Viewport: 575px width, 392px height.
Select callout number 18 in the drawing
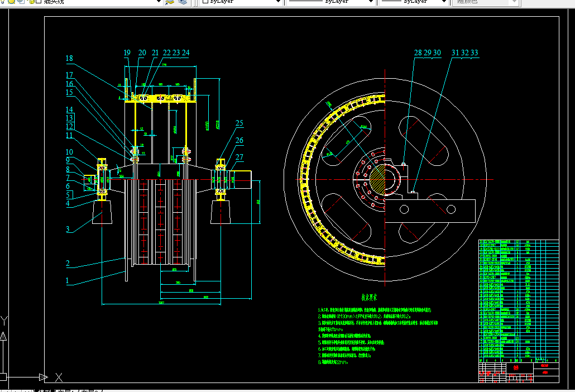(69, 58)
